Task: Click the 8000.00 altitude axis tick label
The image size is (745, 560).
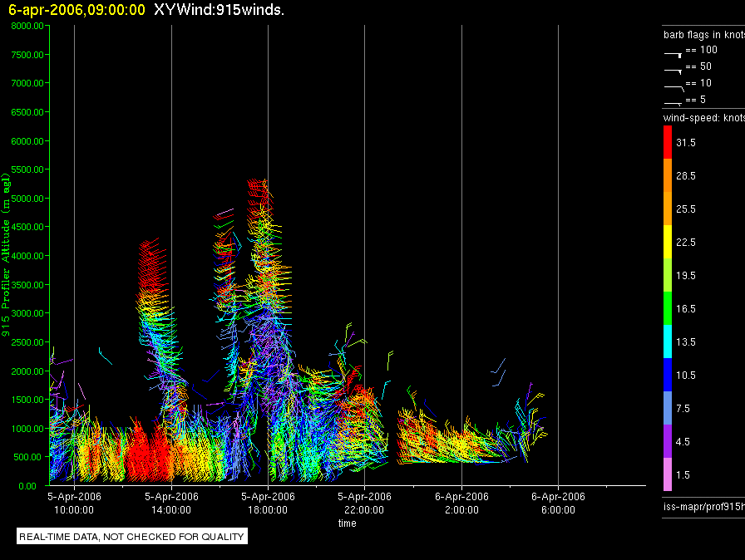Action: click(27, 26)
